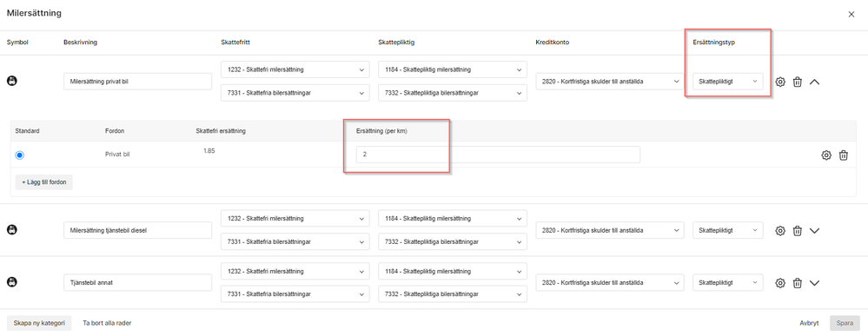Click car symbol of Tjänstebil annat

coord(11,282)
